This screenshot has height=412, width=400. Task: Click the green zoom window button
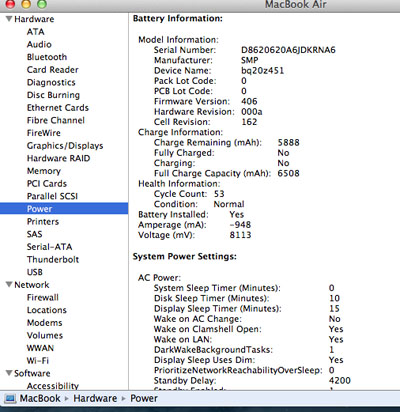[x=42, y=4]
